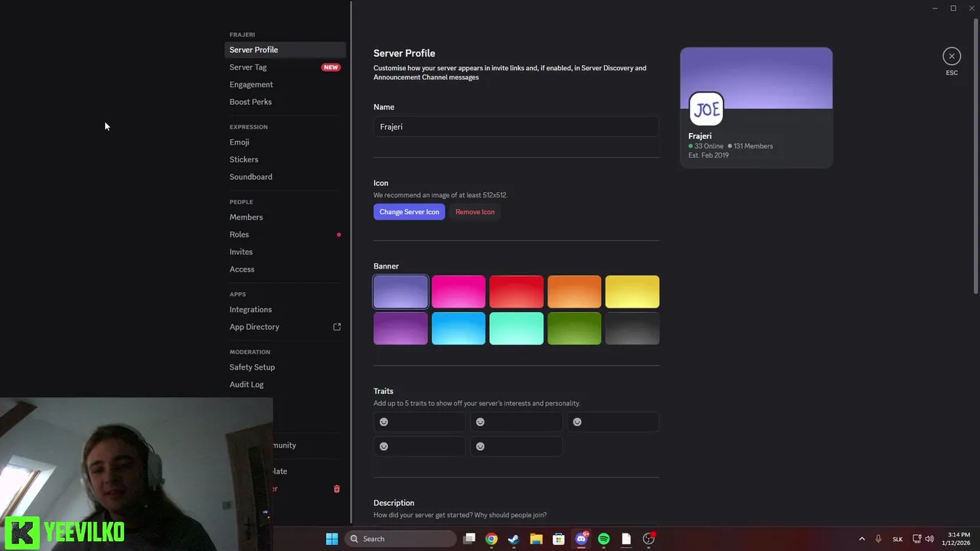Viewport: 980px width, 551px height.
Task: Open Spotify from the taskbar
Action: tap(603, 539)
